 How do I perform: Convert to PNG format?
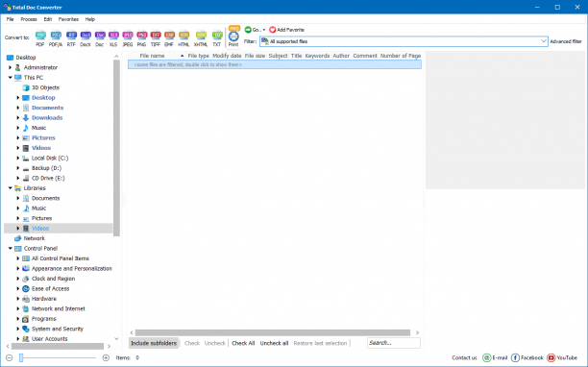141,38
